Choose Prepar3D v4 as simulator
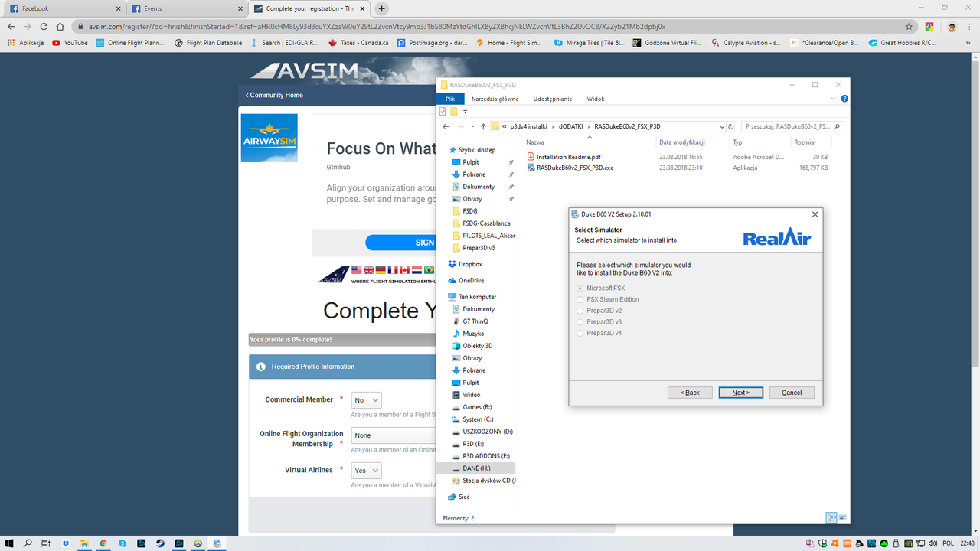This screenshot has height=551, width=980. click(x=580, y=333)
